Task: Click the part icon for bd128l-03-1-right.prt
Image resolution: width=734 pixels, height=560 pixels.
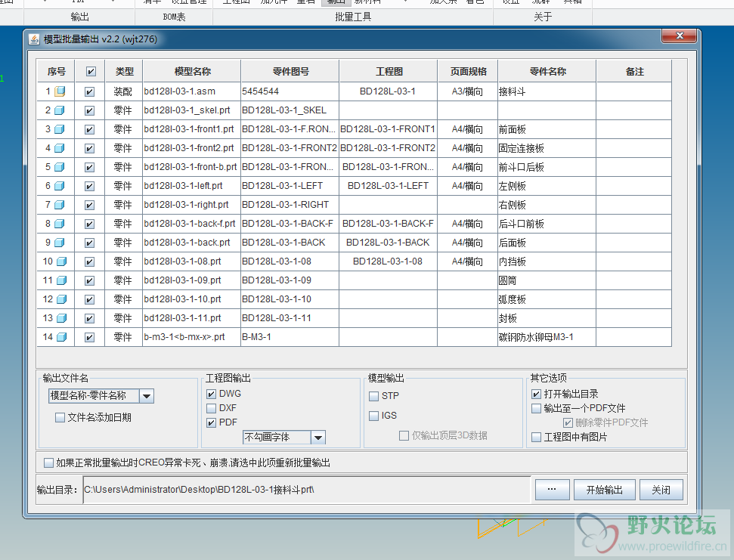Action: [x=60, y=205]
